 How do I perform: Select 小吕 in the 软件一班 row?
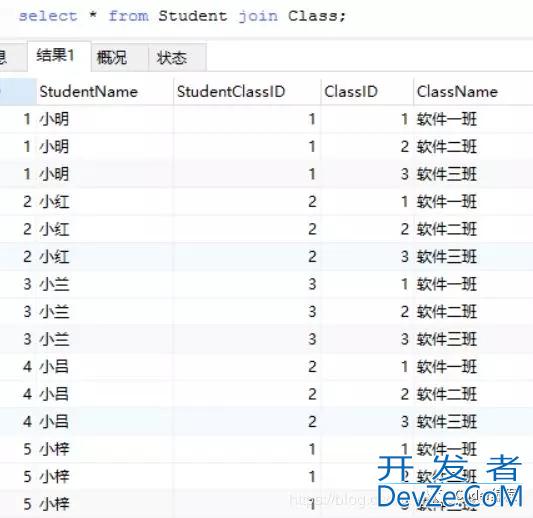[54, 367]
